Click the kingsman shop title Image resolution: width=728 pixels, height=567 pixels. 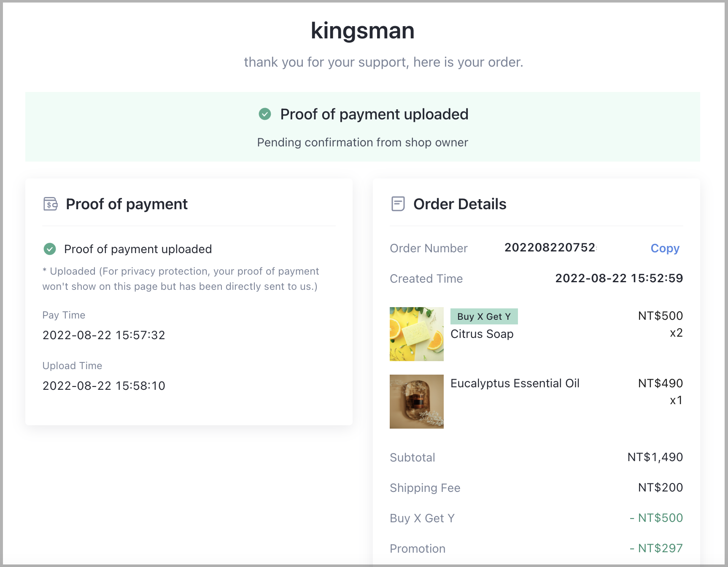tap(363, 31)
